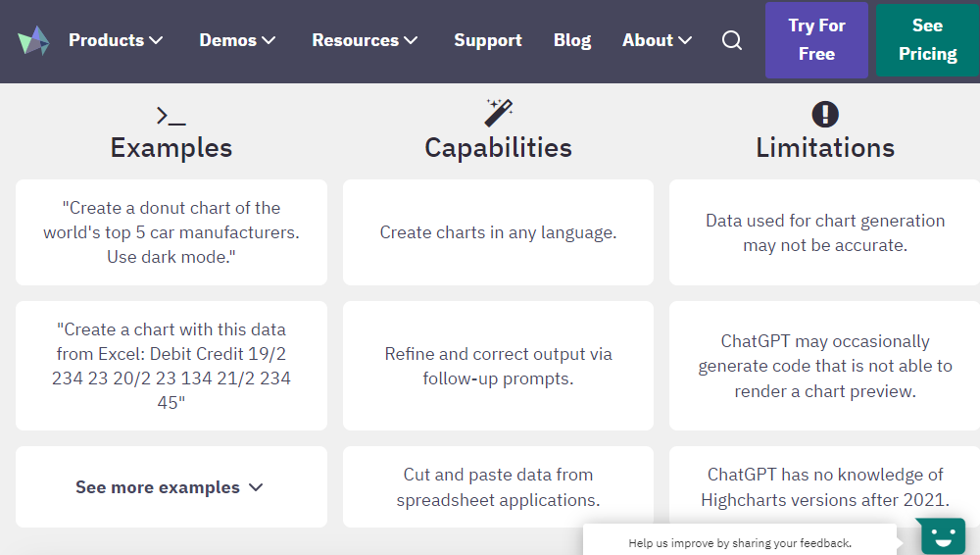The height and width of the screenshot is (555, 980).
Task: Click the exclamation icon above Limitations
Action: click(825, 114)
